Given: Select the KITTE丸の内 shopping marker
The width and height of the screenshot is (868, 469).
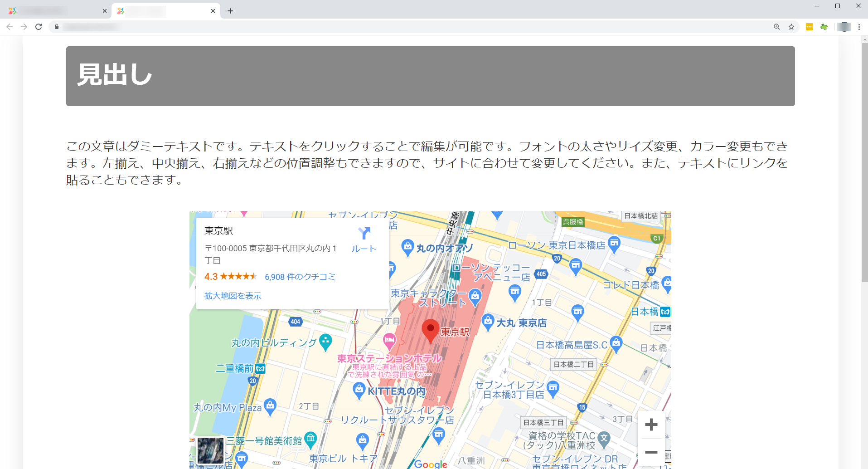Looking at the screenshot, I should 359,391.
